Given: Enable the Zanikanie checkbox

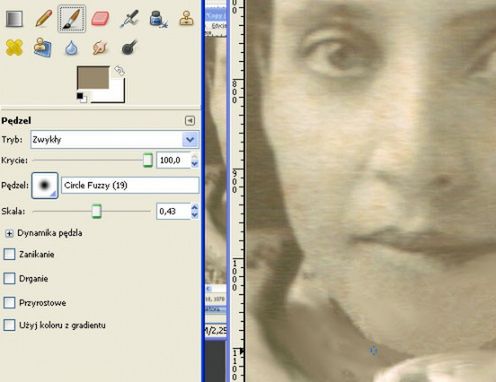Looking at the screenshot, I should coord(9,254).
